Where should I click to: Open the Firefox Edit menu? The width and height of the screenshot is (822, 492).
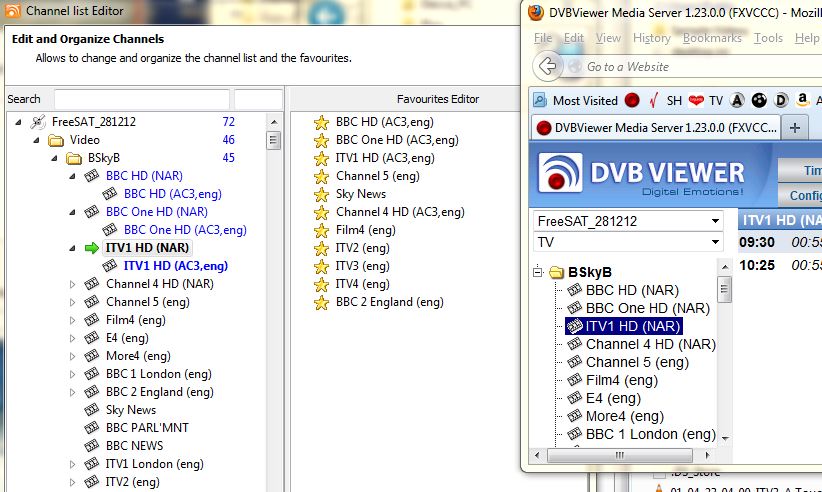pyautogui.click(x=574, y=38)
